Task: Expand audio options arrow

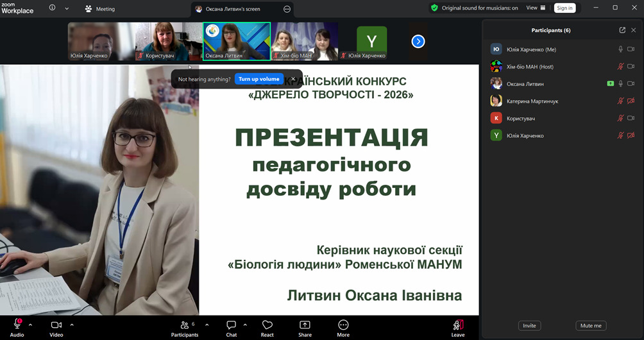Action: (x=30, y=325)
